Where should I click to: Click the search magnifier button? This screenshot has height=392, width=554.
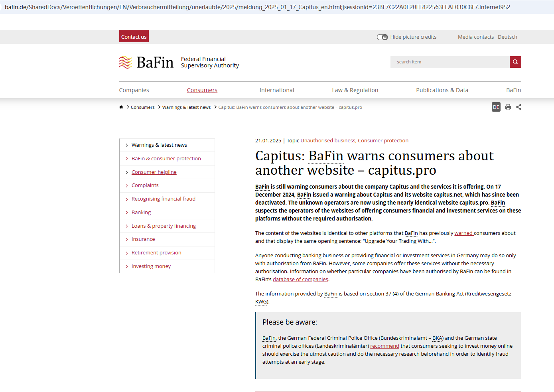click(x=515, y=62)
